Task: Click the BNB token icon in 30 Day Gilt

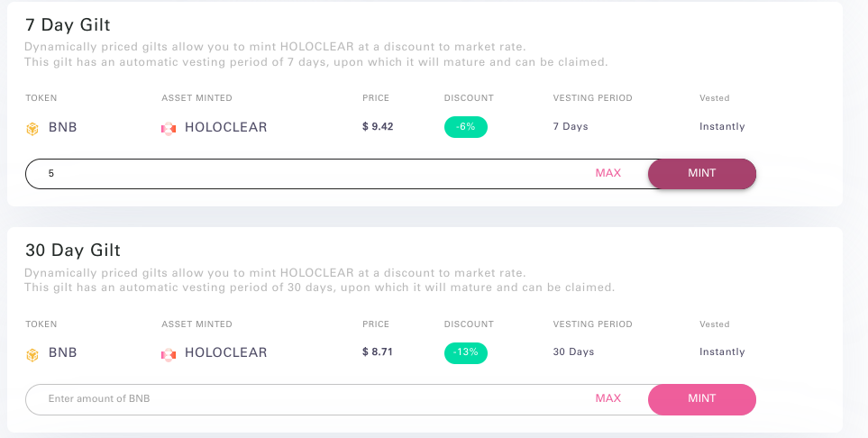Action: click(32, 354)
